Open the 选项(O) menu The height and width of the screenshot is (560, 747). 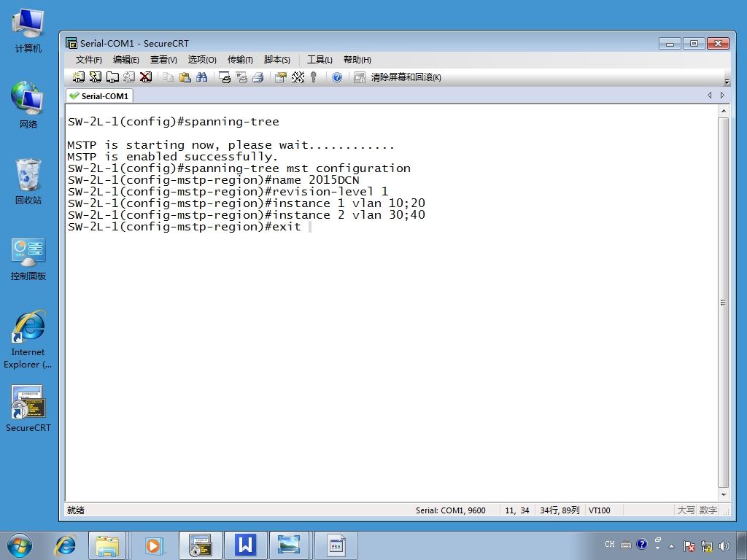click(x=202, y=60)
